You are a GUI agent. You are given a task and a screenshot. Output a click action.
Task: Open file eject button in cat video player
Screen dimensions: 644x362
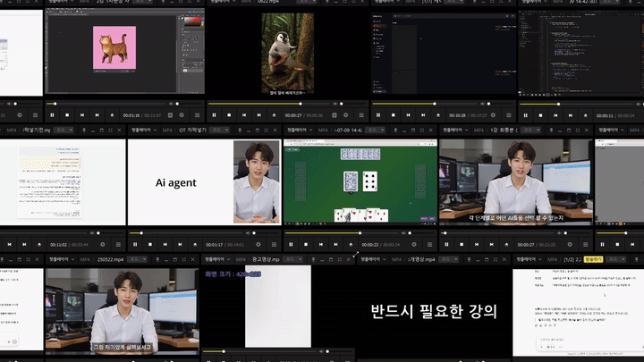pos(112,115)
